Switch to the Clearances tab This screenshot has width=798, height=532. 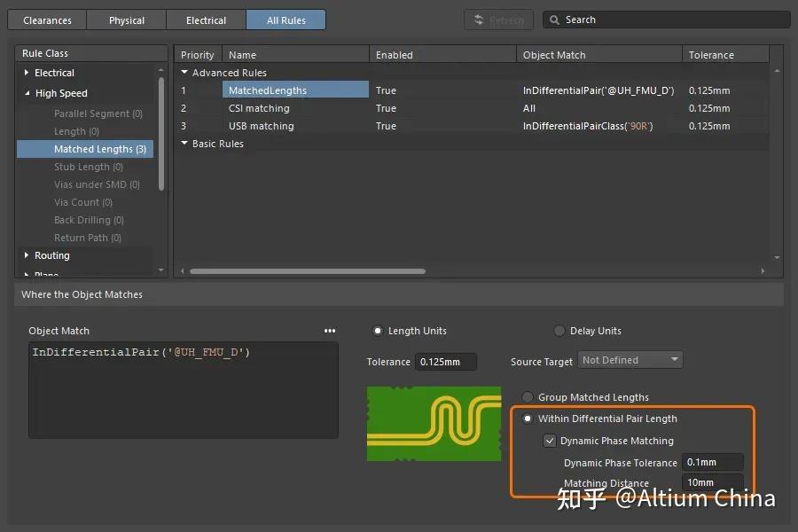point(47,20)
